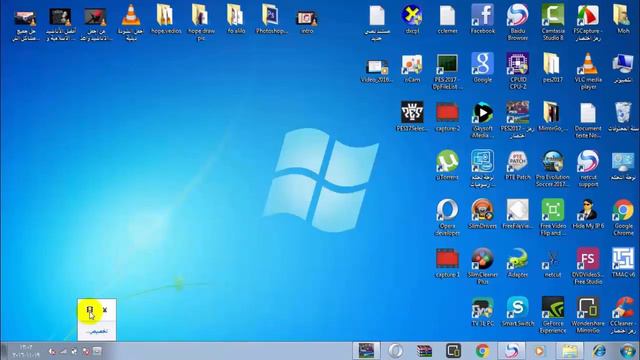Open the SlimDrivers shortcut

tap(482, 214)
